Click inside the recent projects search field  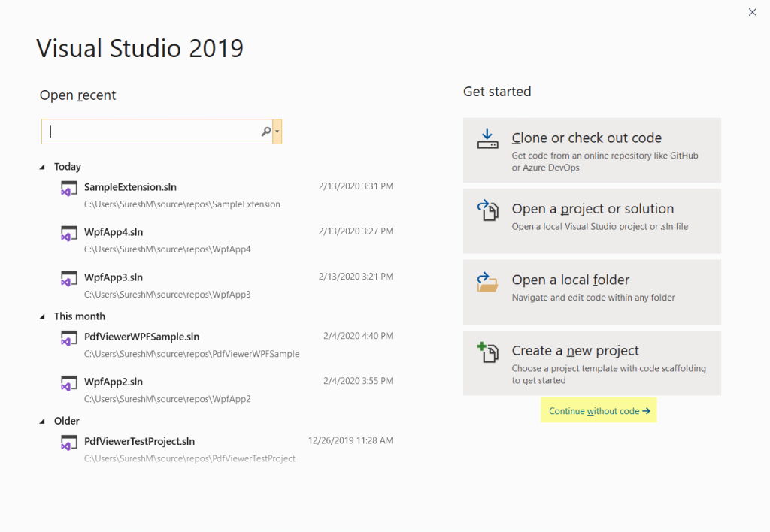coord(150,131)
